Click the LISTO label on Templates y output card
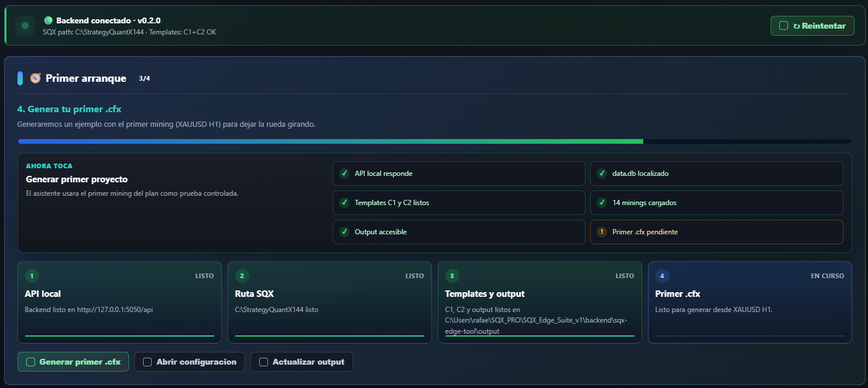Viewport: 868px width, 388px height. tap(625, 276)
